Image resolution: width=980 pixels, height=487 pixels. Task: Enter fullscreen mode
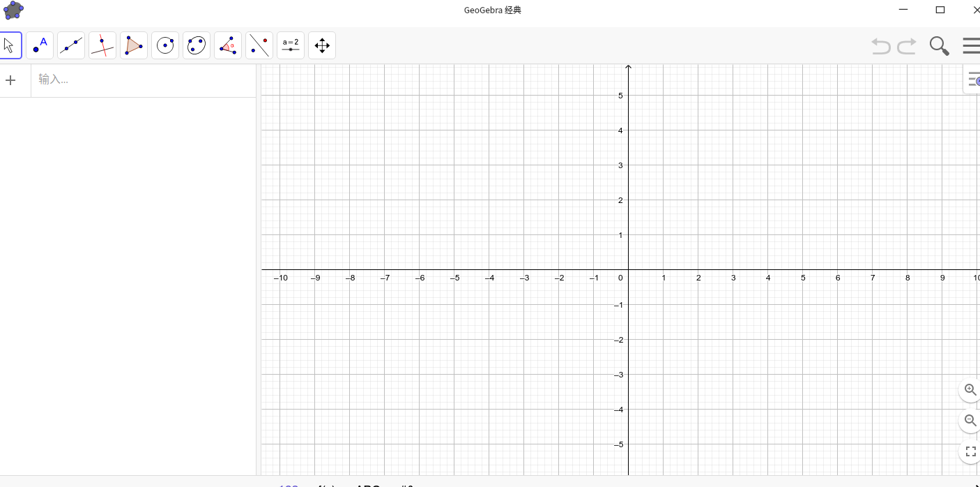pyautogui.click(x=970, y=452)
